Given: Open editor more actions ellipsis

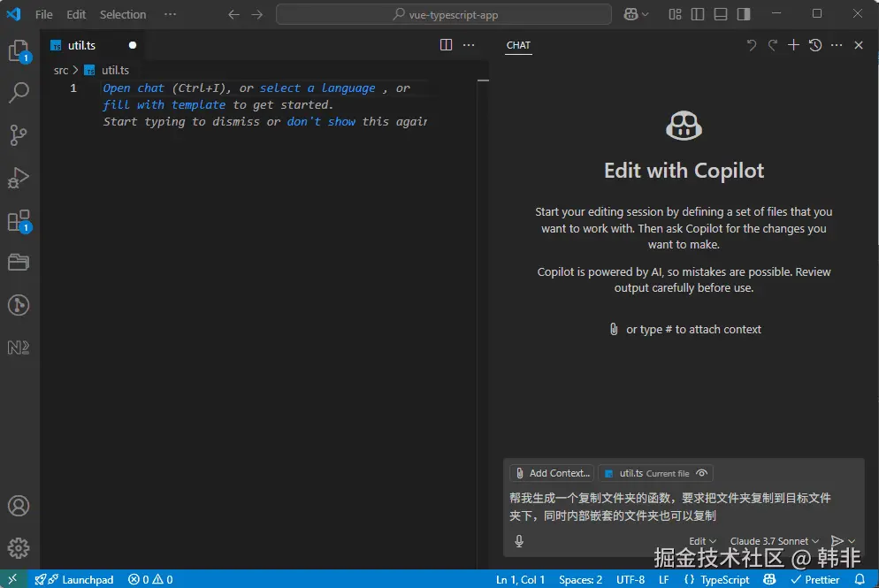Looking at the screenshot, I should pyautogui.click(x=469, y=45).
